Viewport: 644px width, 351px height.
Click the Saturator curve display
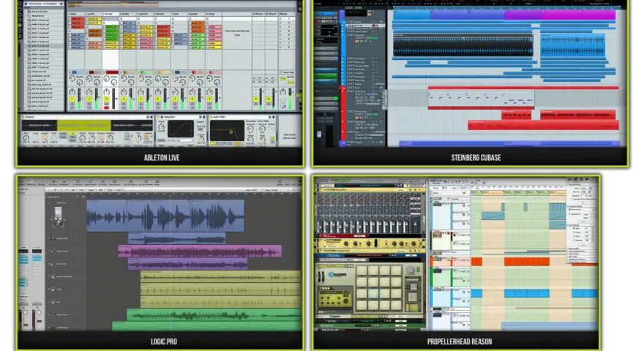coord(180,129)
